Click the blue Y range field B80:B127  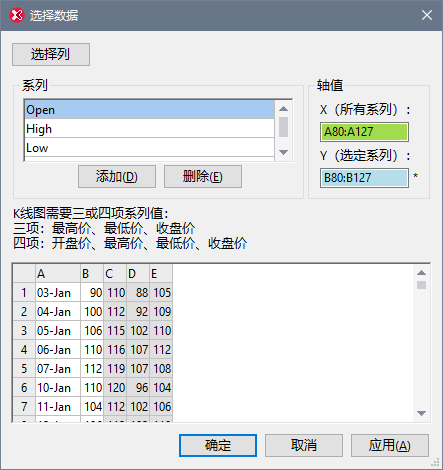[364, 178]
